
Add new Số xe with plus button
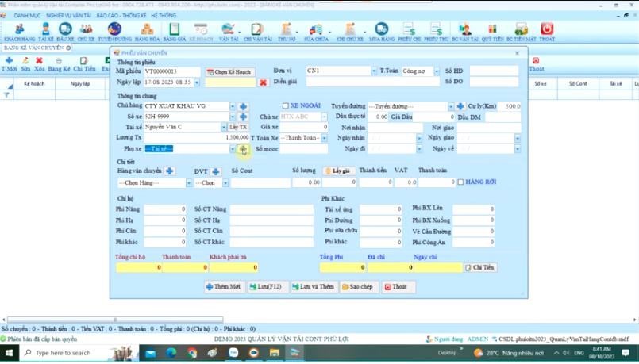tap(243, 117)
